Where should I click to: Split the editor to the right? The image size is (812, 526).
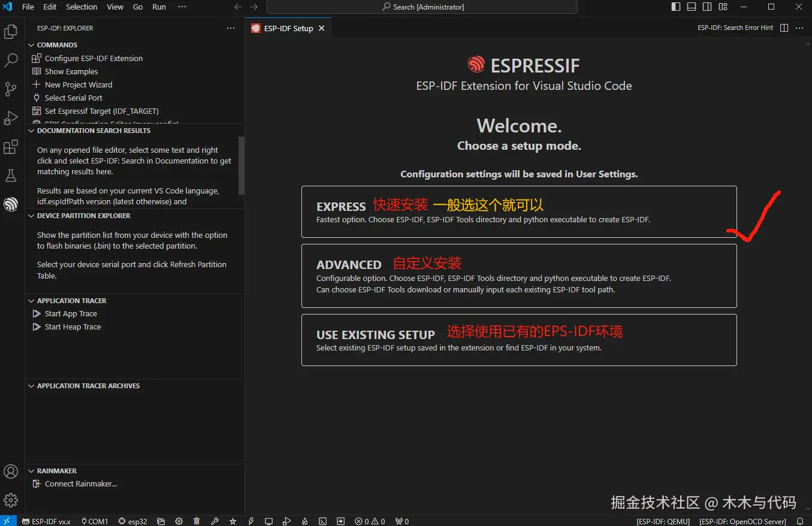pos(784,28)
